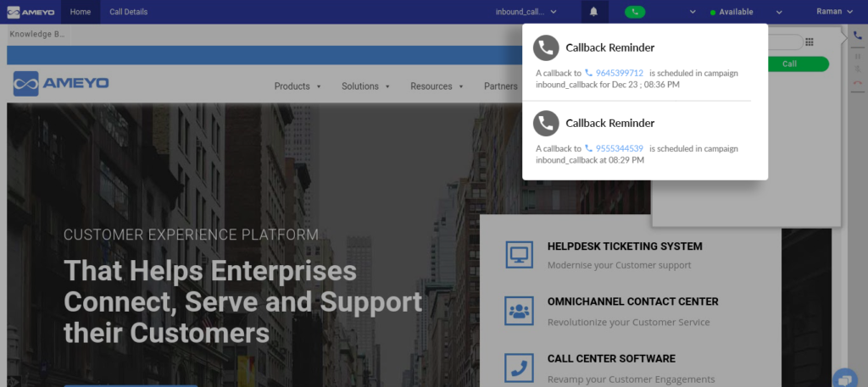Switch to the Call Details tab
This screenshot has width=868, height=387.
(129, 12)
